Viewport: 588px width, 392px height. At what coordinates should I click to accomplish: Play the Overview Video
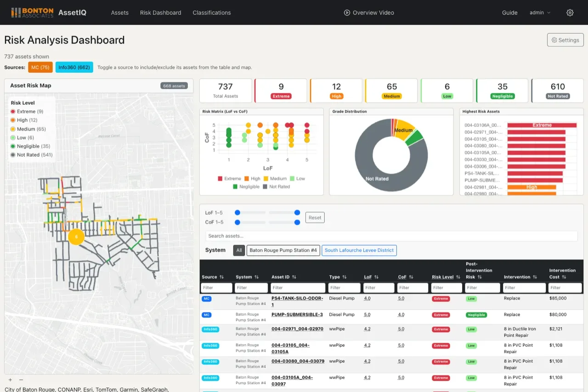(369, 13)
